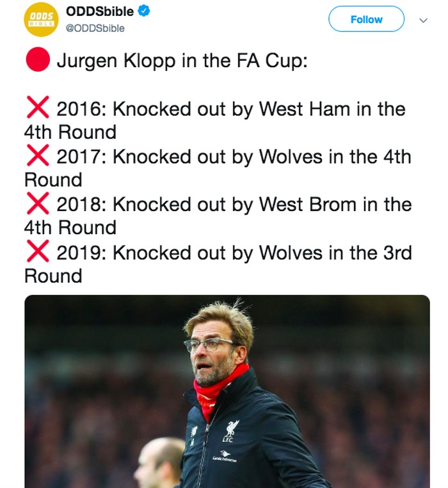Image resolution: width=448 pixels, height=488 pixels.
Task: Click the red X beside 2017
Action: [x=37, y=157]
